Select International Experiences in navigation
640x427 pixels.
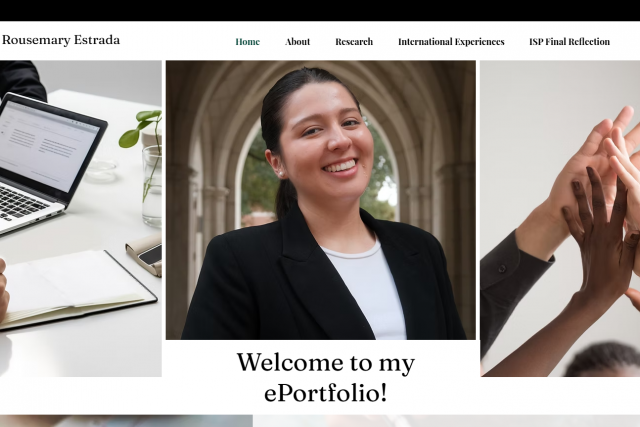(451, 42)
